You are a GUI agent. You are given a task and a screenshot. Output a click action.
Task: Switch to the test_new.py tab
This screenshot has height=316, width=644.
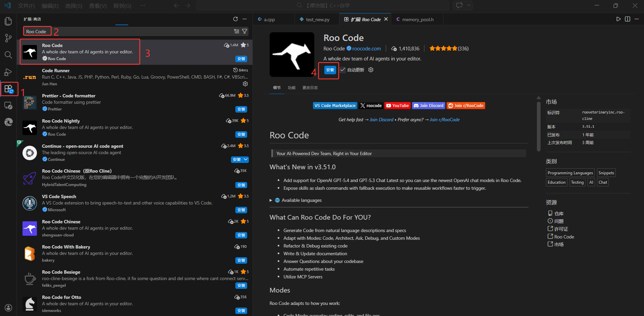[317, 19]
